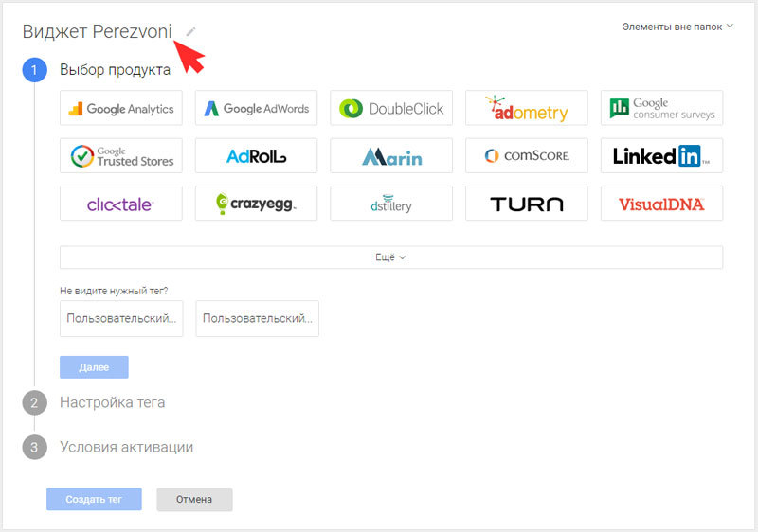The height and width of the screenshot is (532, 758).
Task: Pick the Adometry product tile
Action: coord(527,108)
